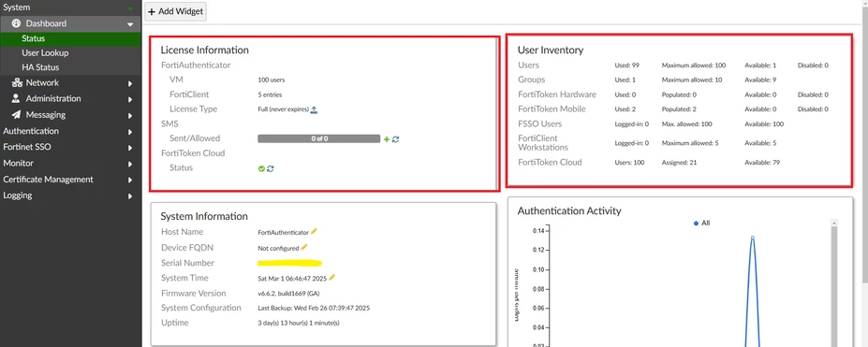Click 'Maximum allowed: 100' in Users row
868x347 pixels.
[694, 65]
